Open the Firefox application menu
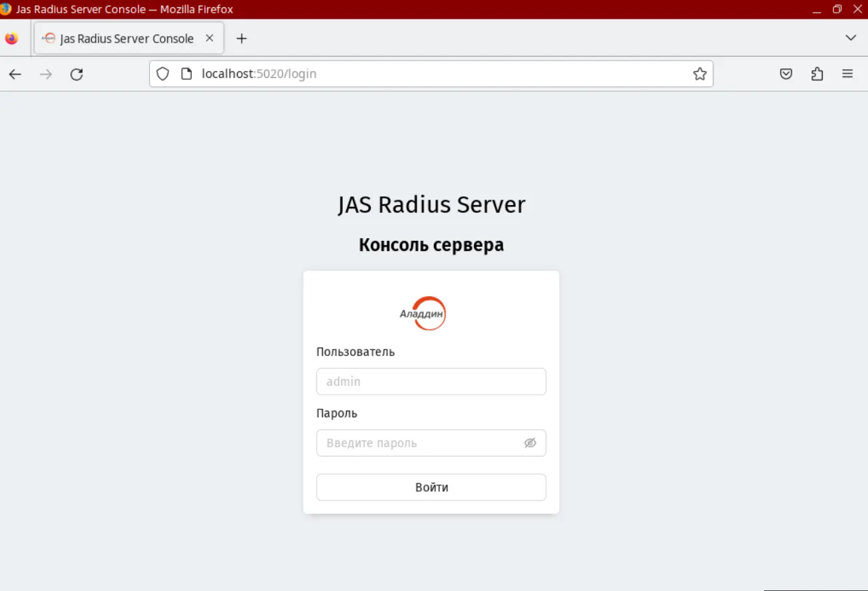 847,74
